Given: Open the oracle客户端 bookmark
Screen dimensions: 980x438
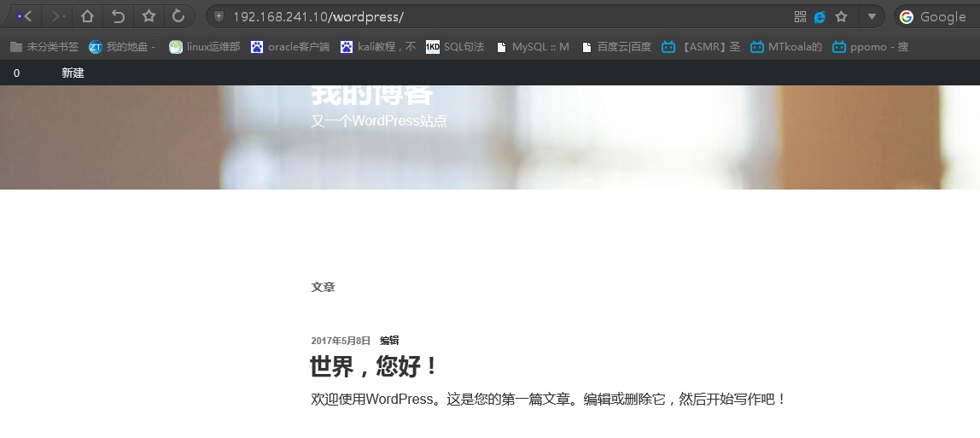Looking at the screenshot, I should click(290, 47).
